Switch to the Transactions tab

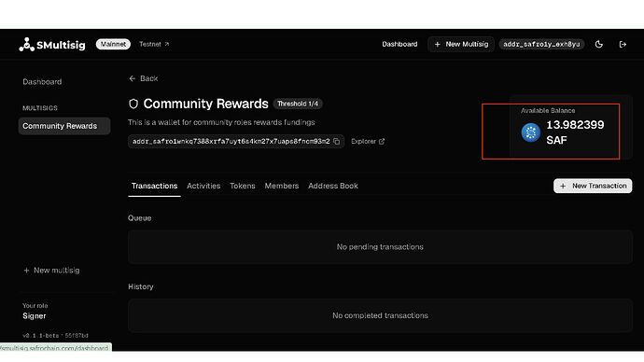click(154, 186)
